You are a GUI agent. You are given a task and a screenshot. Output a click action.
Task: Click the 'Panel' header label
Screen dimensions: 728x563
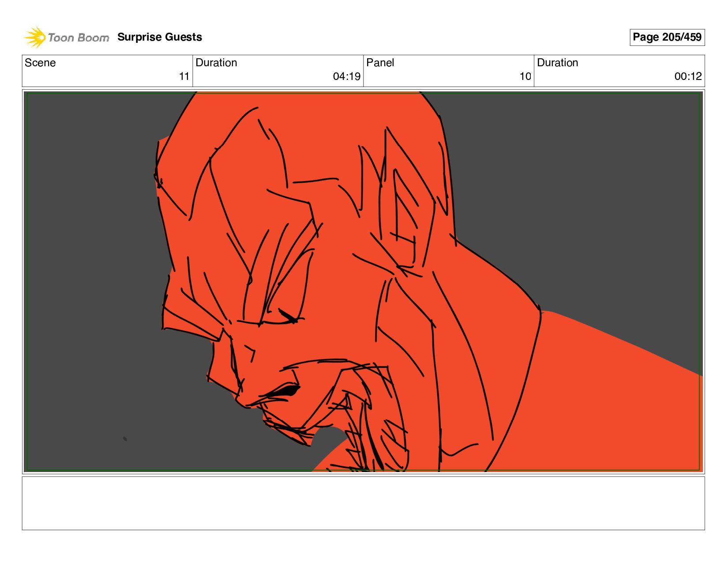pos(380,63)
